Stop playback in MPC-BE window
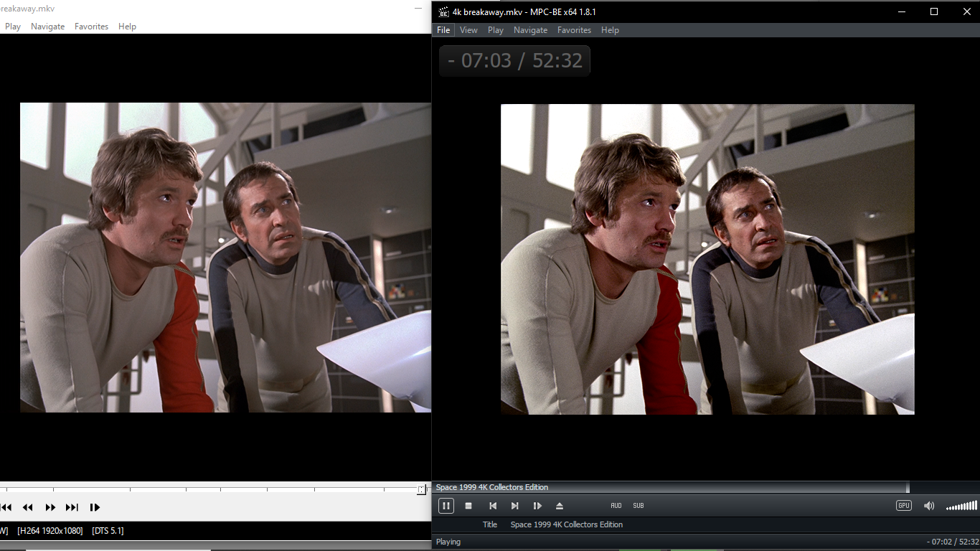Viewport: 980px width, 551px height. (468, 506)
